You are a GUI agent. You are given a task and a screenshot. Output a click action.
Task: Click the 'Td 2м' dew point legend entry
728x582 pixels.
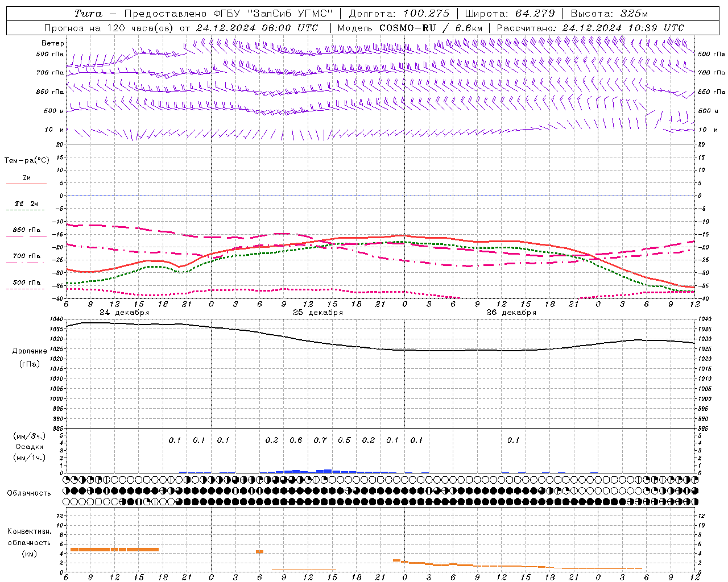click(x=27, y=203)
